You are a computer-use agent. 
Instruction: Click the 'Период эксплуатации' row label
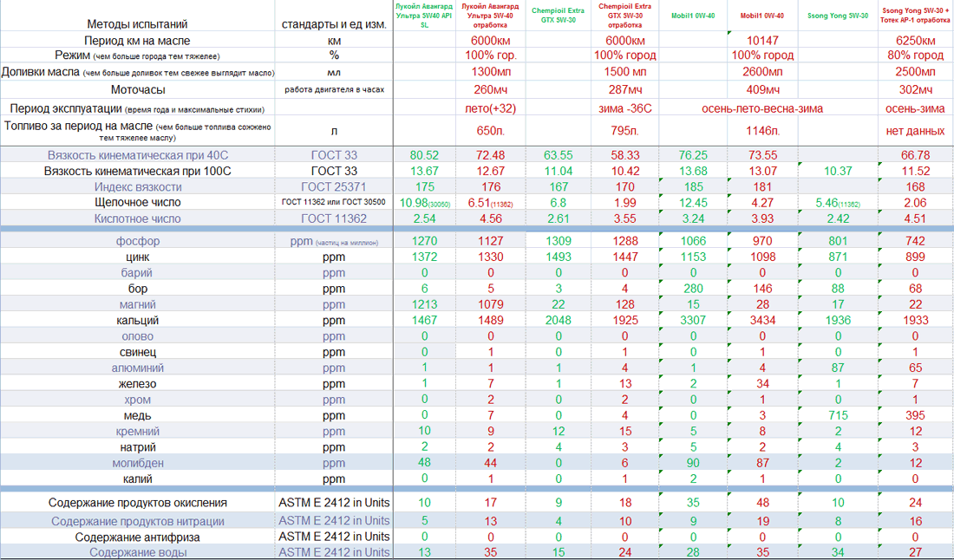pos(137,109)
